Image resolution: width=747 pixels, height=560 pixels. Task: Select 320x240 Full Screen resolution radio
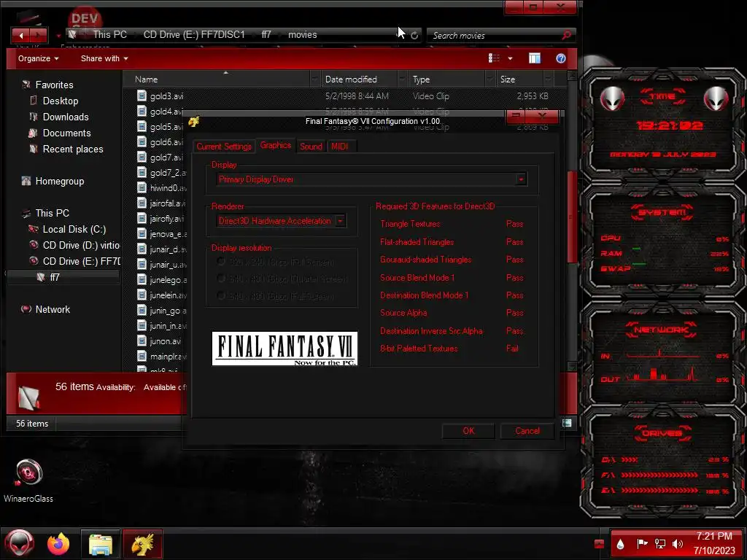coord(220,262)
